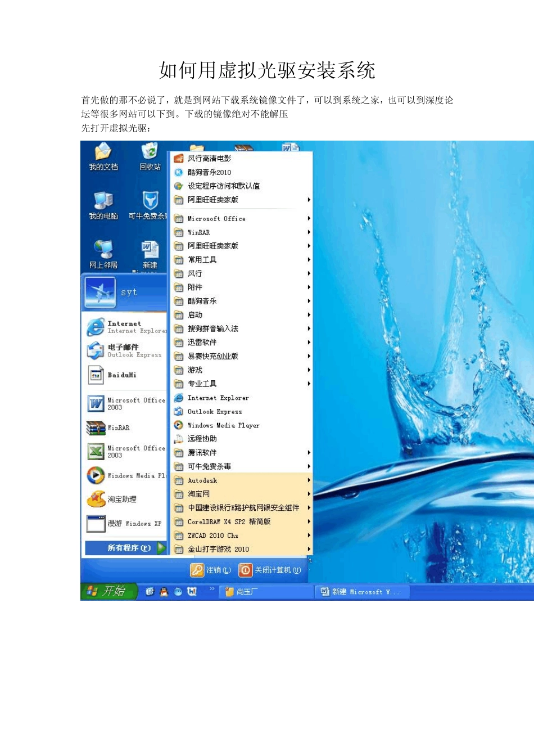This screenshot has height=756, width=534.
Task: Open the 专业工具 folder
Action: [242, 384]
